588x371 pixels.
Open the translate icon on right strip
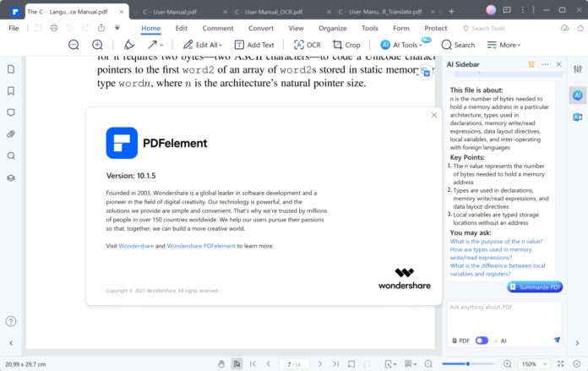578,117
